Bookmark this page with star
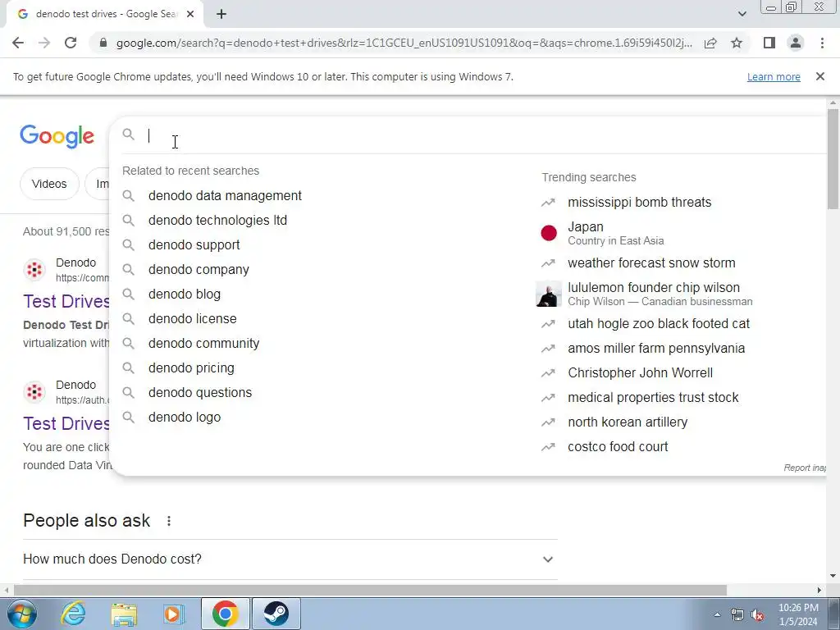The image size is (840, 630). coord(737,43)
